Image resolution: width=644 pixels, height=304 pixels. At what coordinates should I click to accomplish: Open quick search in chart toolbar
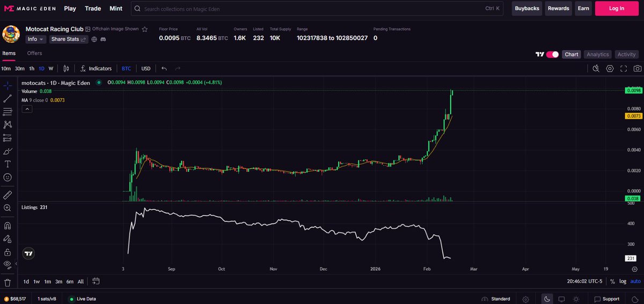tap(596, 69)
